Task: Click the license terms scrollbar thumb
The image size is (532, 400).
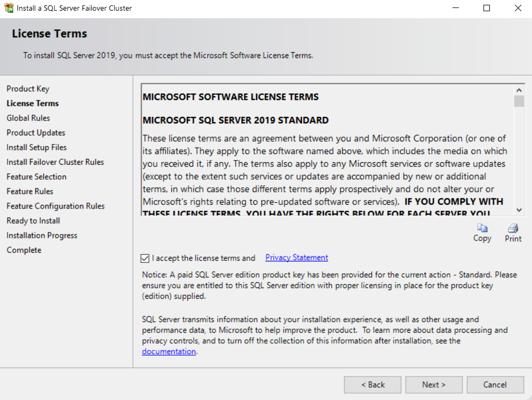Action: (519, 101)
